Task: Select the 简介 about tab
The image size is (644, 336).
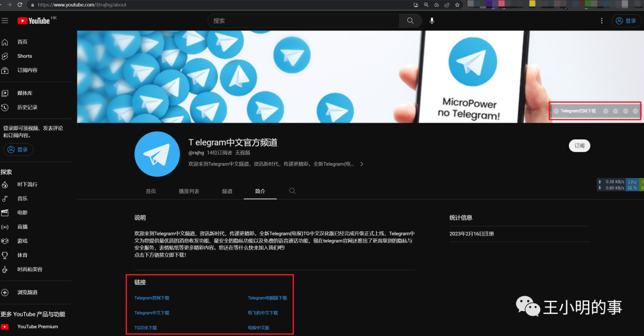Action: [x=260, y=191]
